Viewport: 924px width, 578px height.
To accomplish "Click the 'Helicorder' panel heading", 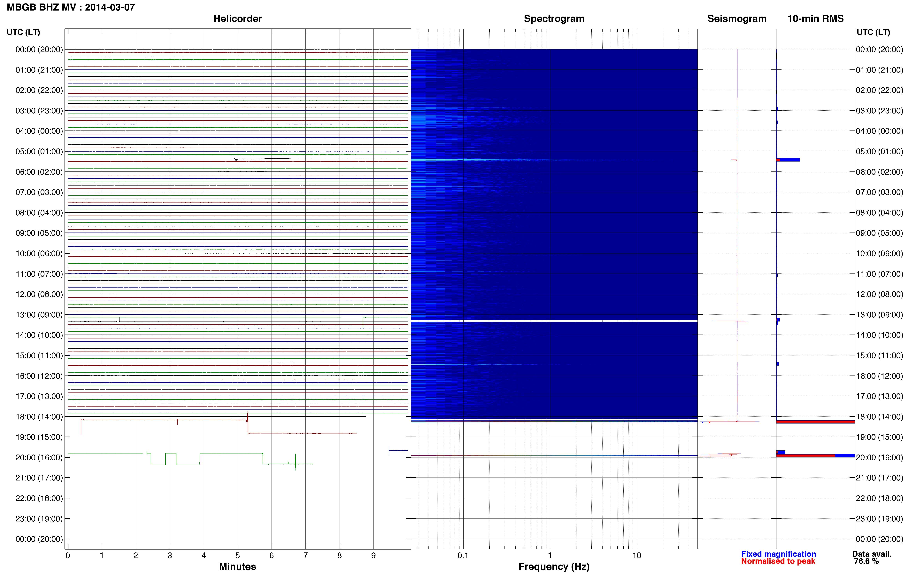I will click(238, 18).
